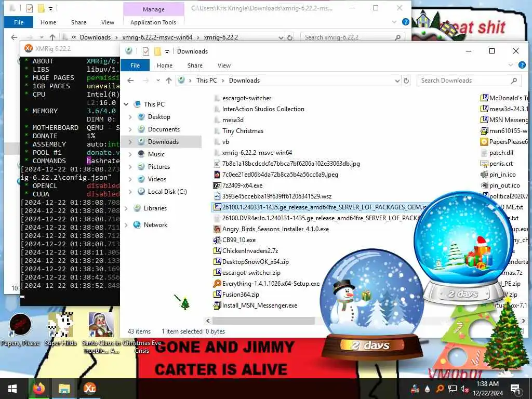Expand Documents in navigation pane
Screen dimensions: 532x399
pos(130,129)
